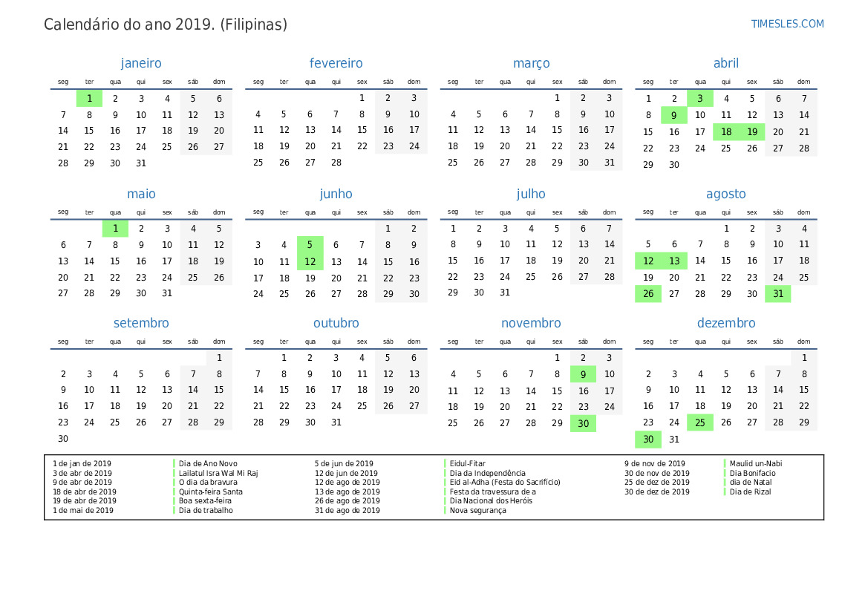Select green day 13 in agosto
The width and height of the screenshot is (868, 614).
coord(673,261)
